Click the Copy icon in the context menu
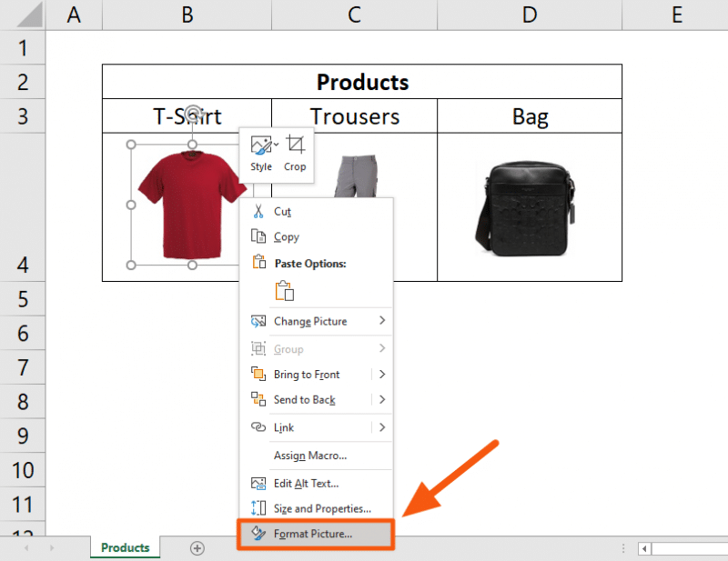 coord(258,236)
